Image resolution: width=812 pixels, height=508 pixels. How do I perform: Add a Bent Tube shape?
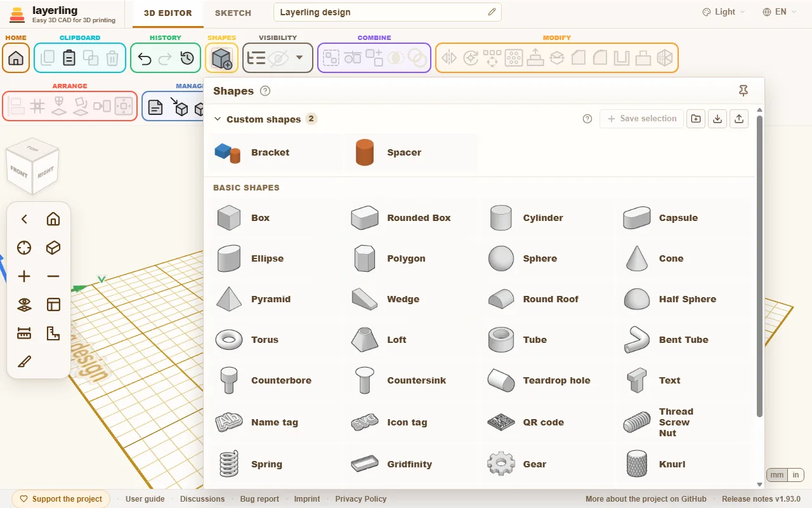pyautogui.click(x=683, y=340)
